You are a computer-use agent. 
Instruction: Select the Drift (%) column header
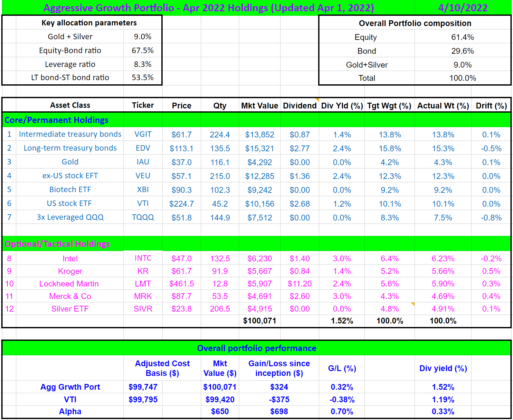(x=491, y=106)
